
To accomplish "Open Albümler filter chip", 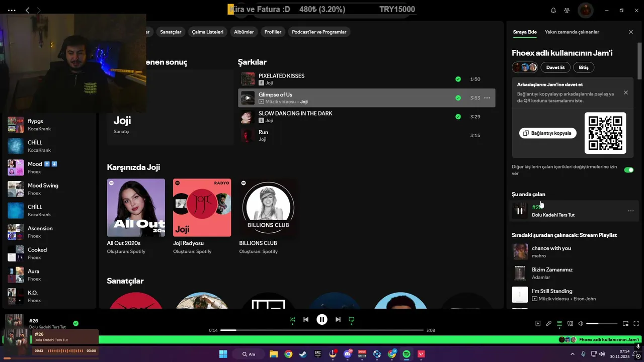I will pyautogui.click(x=244, y=32).
